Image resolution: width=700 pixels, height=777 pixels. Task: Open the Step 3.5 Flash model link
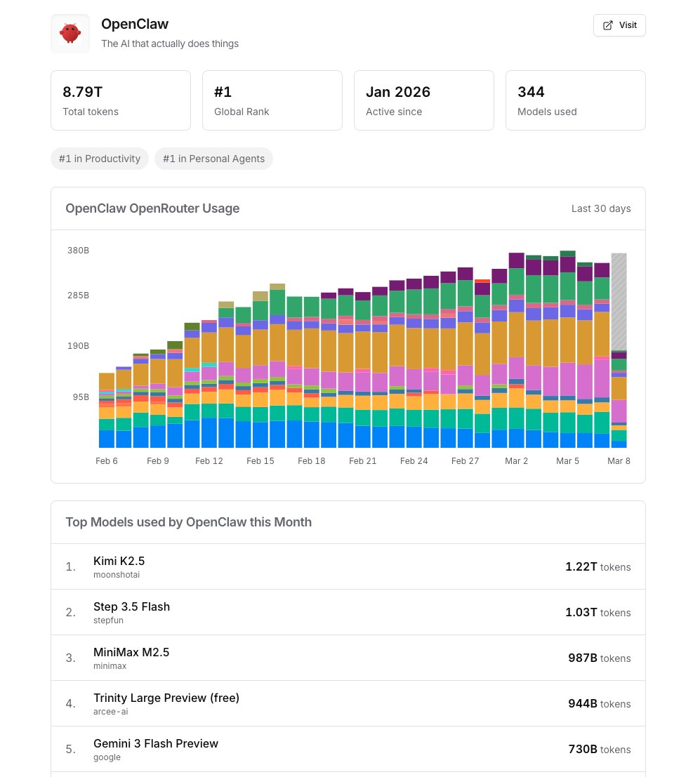pyautogui.click(x=131, y=606)
